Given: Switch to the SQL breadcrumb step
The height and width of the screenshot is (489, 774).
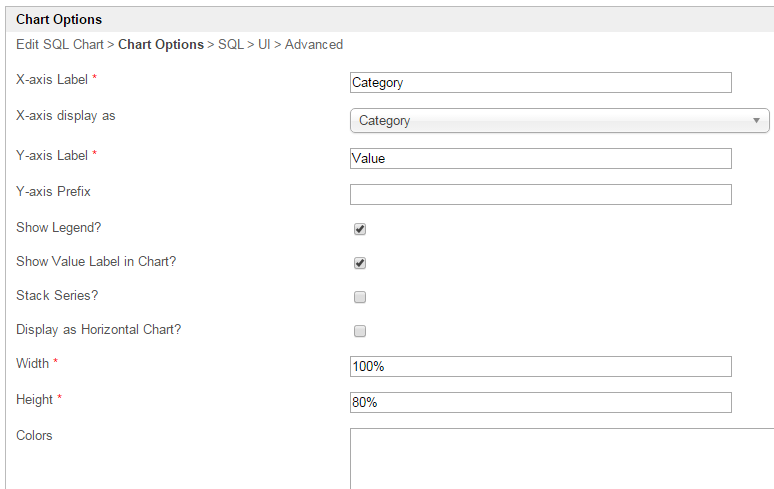Looking at the screenshot, I should [x=231, y=45].
